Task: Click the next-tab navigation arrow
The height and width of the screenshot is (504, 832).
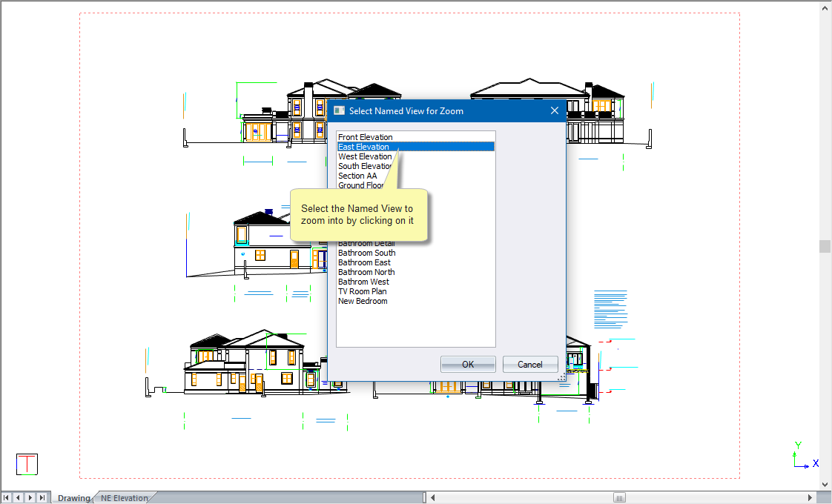Action: point(30,497)
